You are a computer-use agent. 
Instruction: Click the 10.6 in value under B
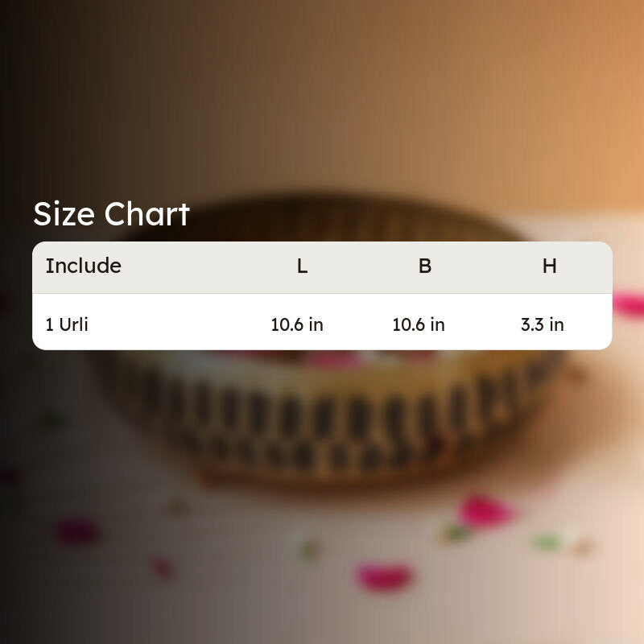tap(419, 324)
